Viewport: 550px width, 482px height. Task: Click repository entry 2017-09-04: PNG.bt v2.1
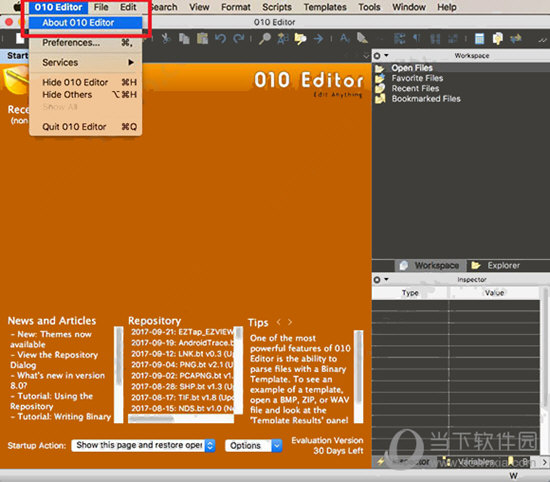[182, 365]
